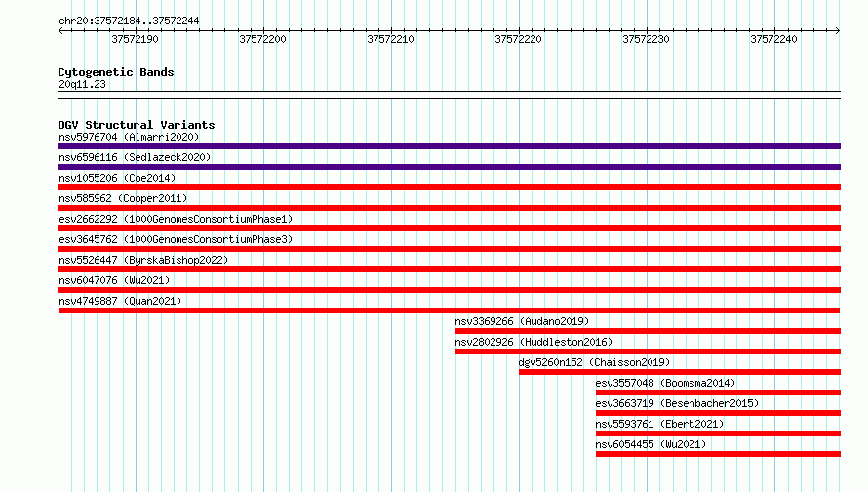This screenshot has height=492, width=868.
Task: Click the red bar under nsv1055206
Action: [x=449, y=187]
